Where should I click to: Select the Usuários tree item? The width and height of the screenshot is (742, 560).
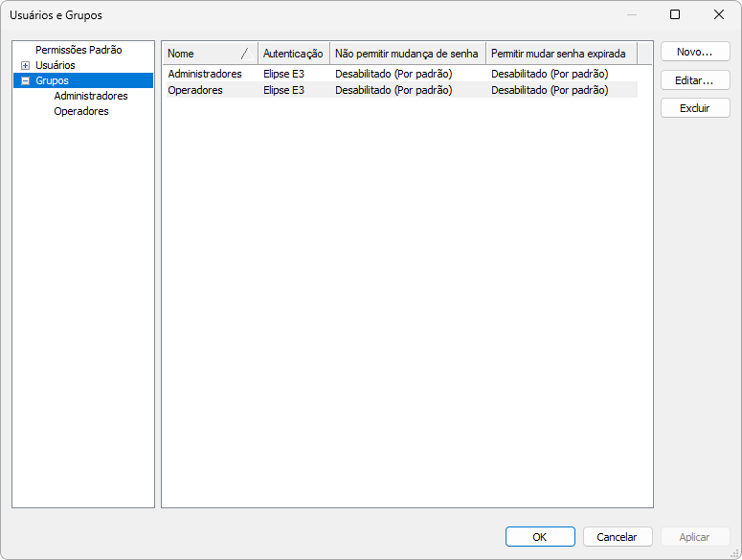pos(56,65)
